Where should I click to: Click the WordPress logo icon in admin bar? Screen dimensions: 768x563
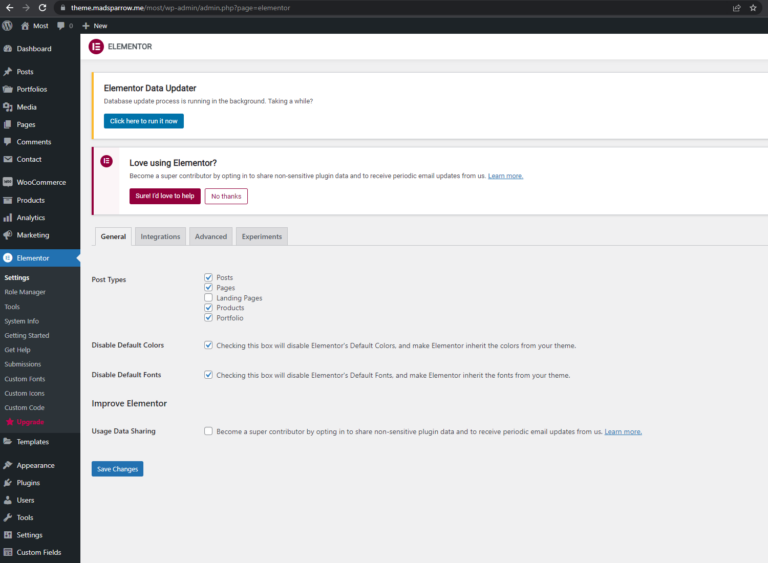click(x=8, y=25)
